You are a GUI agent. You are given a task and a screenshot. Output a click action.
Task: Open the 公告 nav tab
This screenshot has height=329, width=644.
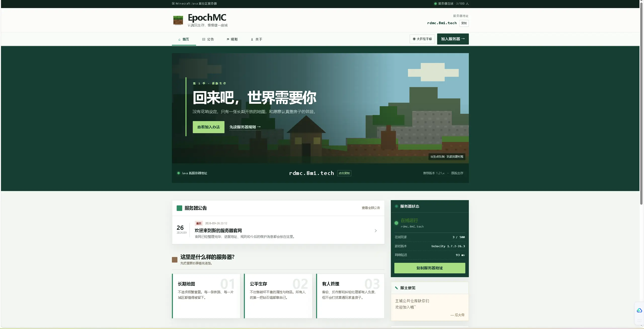208,39
